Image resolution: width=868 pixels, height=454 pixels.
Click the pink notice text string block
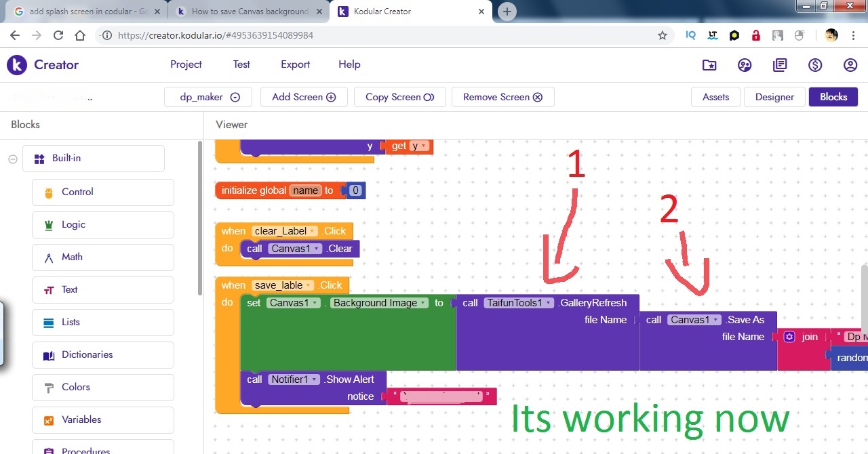[x=441, y=396]
